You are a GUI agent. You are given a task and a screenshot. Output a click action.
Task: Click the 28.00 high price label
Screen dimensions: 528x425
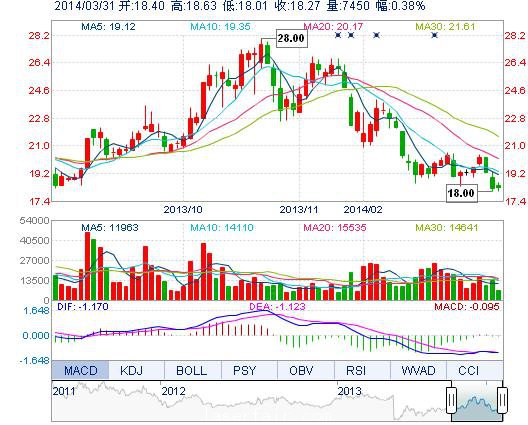pyautogui.click(x=291, y=38)
